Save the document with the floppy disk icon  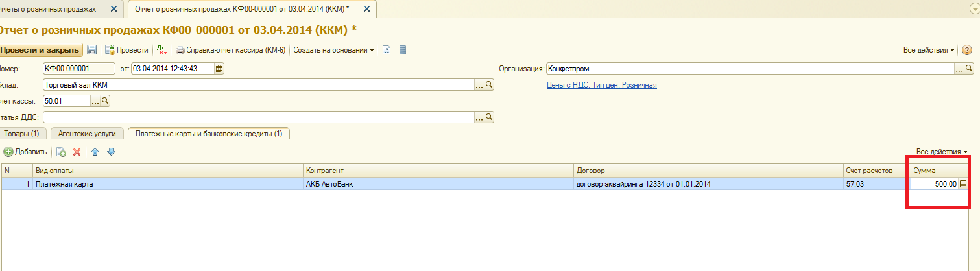pos(92,50)
